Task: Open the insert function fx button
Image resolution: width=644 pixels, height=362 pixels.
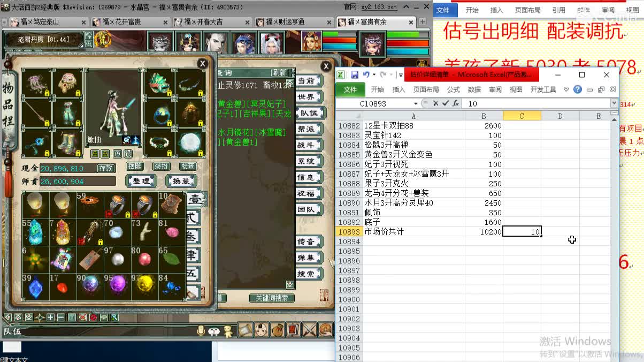Action: coord(456,103)
